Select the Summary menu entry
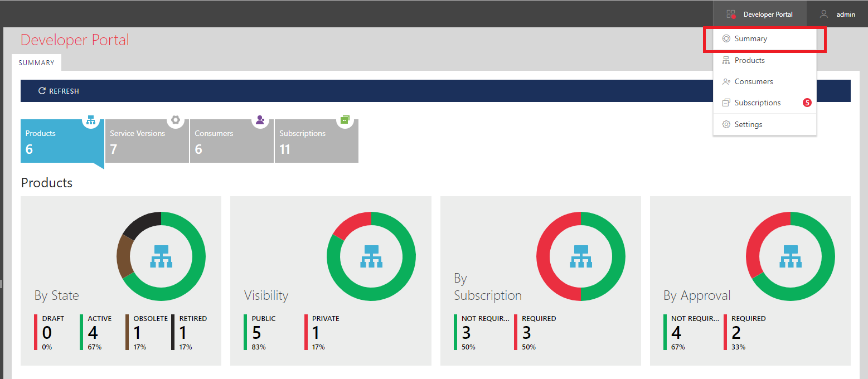The image size is (868, 379). coord(750,39)
